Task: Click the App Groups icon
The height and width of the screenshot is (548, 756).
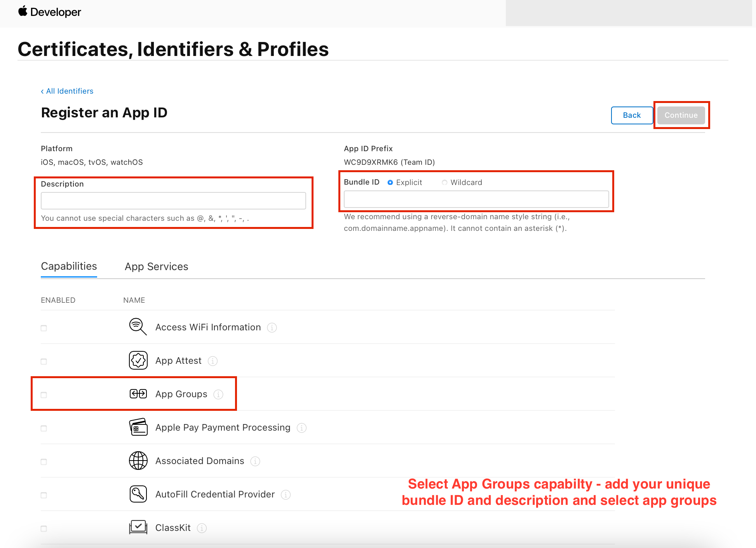Action: point(138,394)
